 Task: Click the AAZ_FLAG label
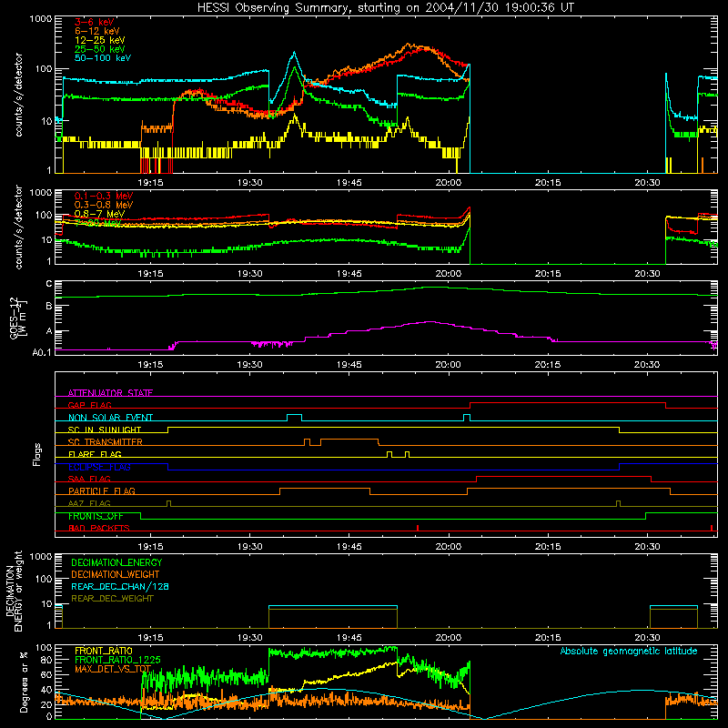click(x=89, y=503)
